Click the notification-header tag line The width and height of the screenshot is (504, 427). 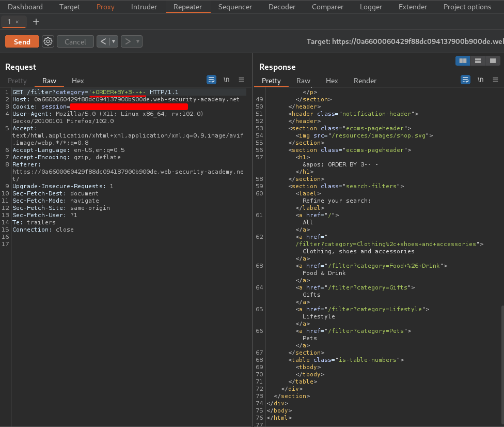(x=353, y=114)
